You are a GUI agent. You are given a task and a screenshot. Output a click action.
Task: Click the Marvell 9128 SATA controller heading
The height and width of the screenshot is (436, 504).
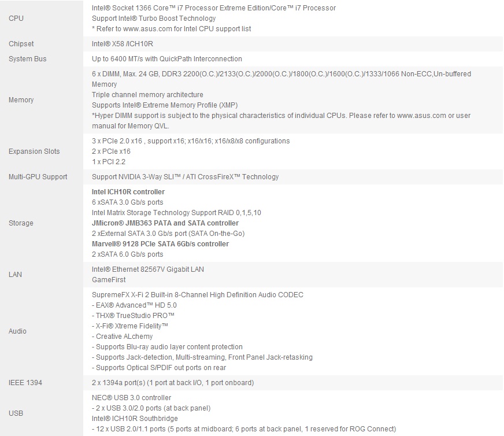tap(160, 244)
